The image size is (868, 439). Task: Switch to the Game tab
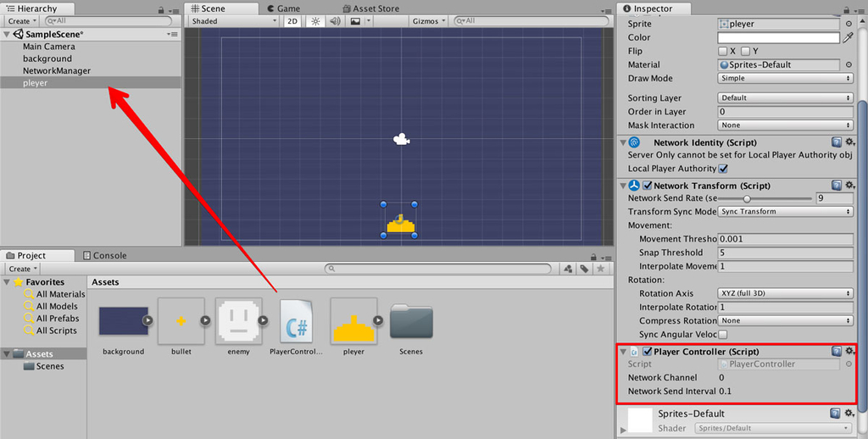(283, 8)
